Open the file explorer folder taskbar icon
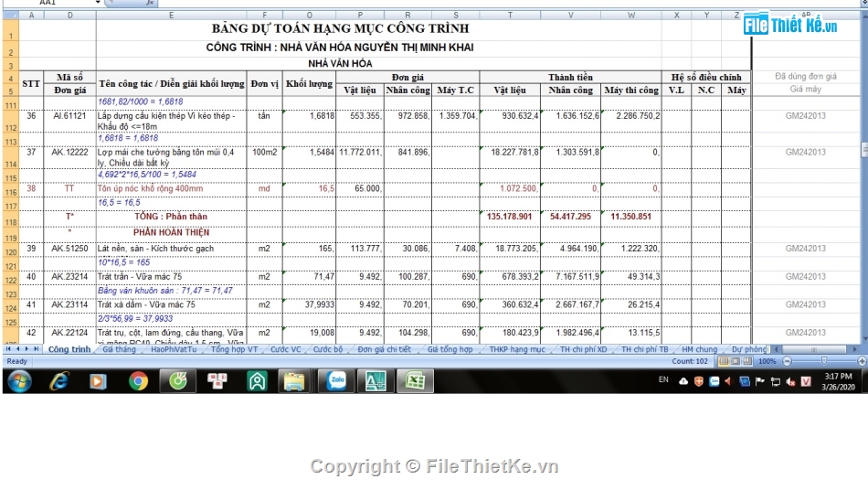Screen dimensions: 868x490 tap(294, 381)
